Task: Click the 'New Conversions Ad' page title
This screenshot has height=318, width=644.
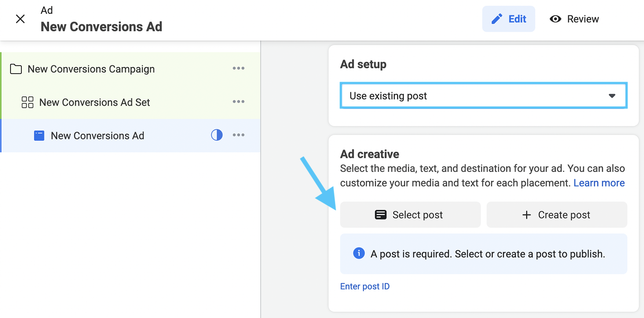Action: (101, 27)
